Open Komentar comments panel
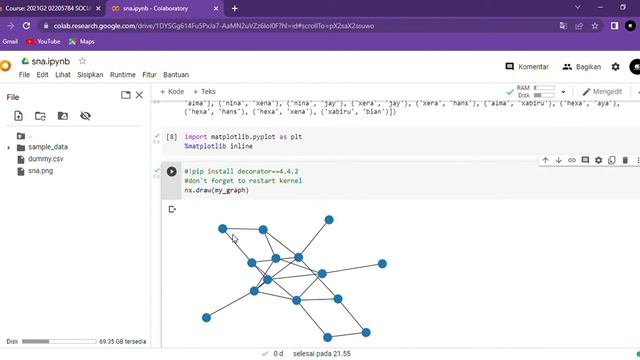The image size is (640, 360). pos(527,67)
